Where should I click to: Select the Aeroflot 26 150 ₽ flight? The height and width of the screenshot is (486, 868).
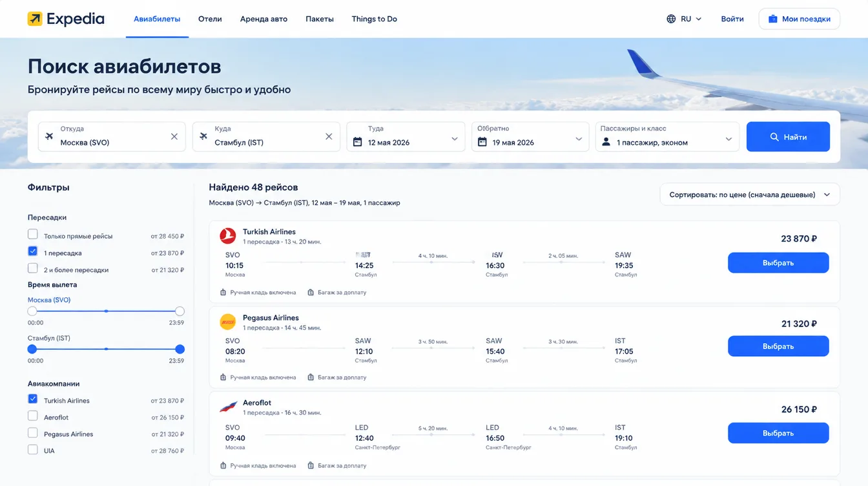(x=778, y=433)
